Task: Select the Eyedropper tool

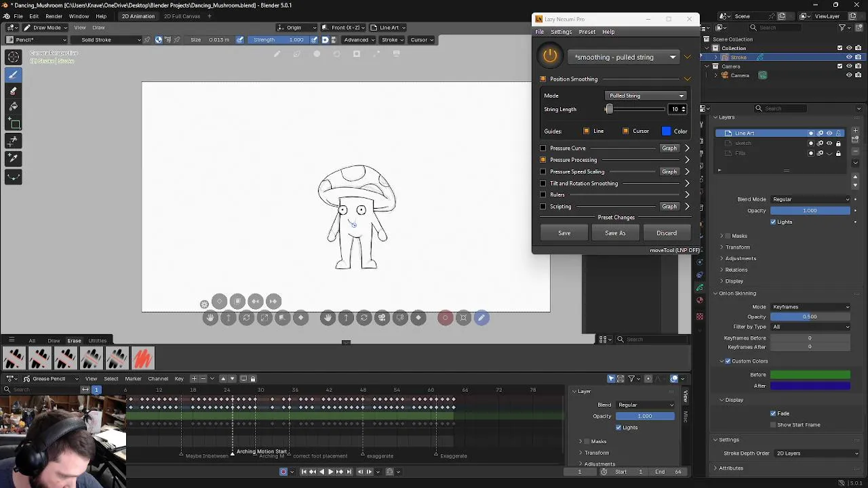Action: tap(13, 158)
